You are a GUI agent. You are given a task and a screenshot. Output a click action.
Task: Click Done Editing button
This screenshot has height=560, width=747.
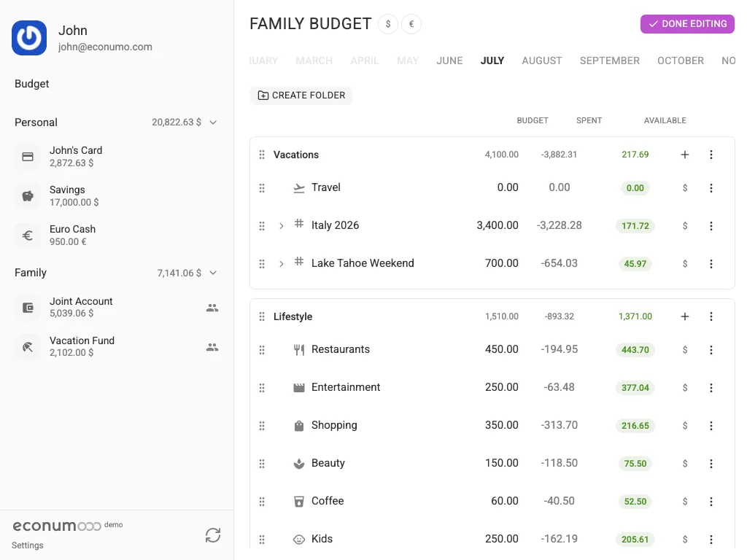687,24
